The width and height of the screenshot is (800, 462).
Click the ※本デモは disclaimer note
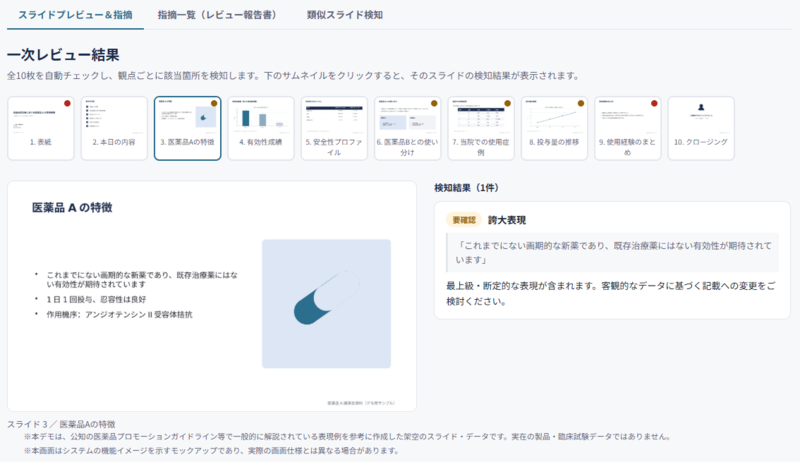click(x=347, y=437)
